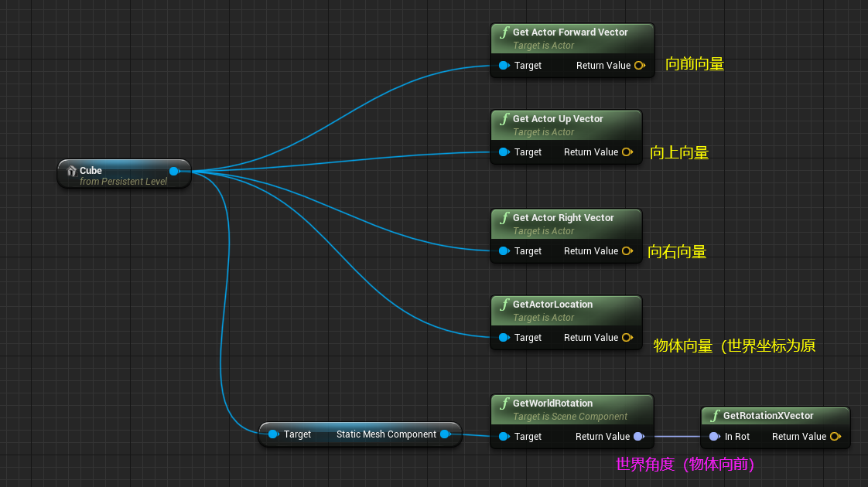
Task: Click Return Value pin of Get Actor Up Vector
Action: [x=627, y=152]
